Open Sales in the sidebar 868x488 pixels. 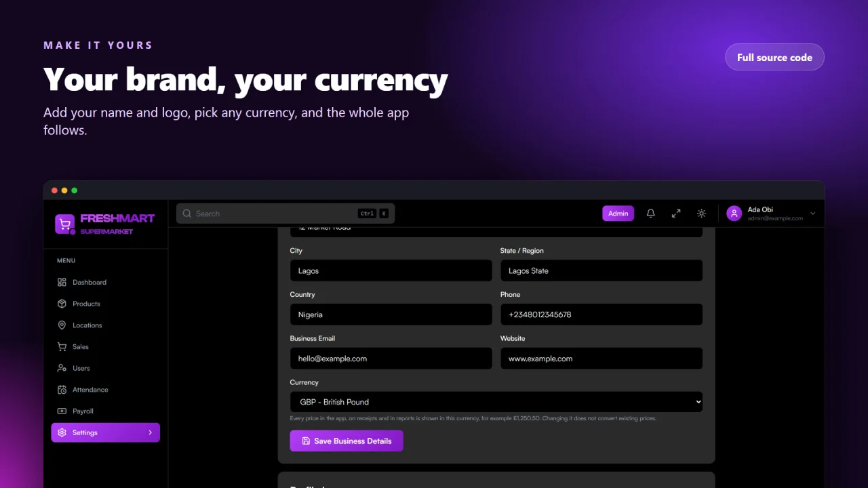[106, 346]
